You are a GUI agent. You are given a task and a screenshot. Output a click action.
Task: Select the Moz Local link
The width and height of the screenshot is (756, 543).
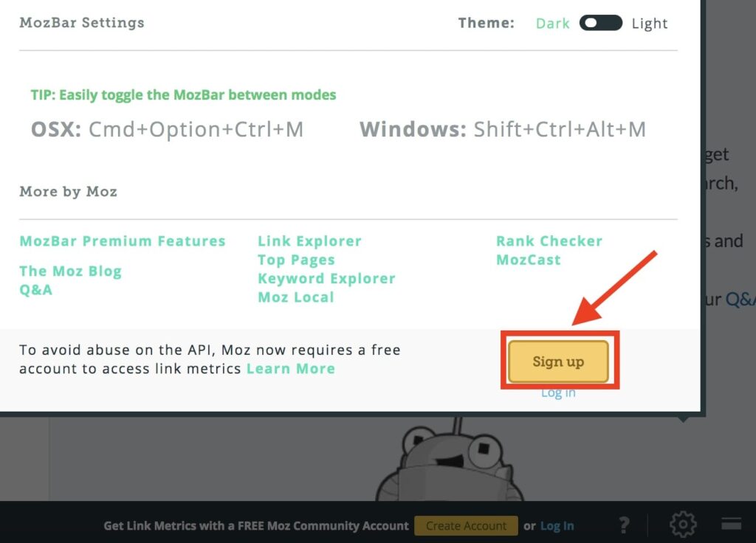(x=296, y=297)
